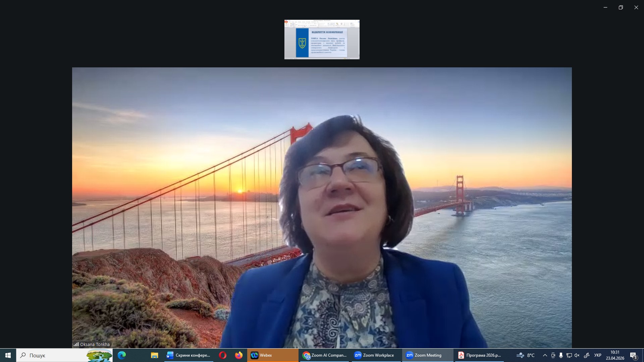Viewport: 644px width, 362px height.
Task: Open the Програма 2026 PDF window
Action: coord(480,355)
